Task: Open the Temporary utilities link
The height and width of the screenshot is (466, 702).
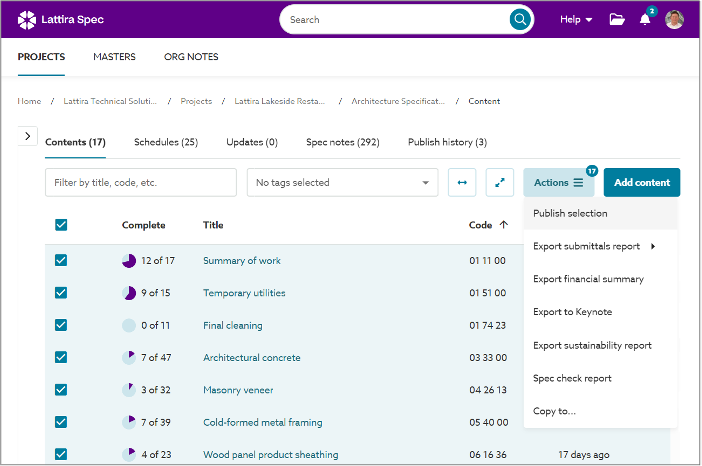Action: (x=244, y=293)
